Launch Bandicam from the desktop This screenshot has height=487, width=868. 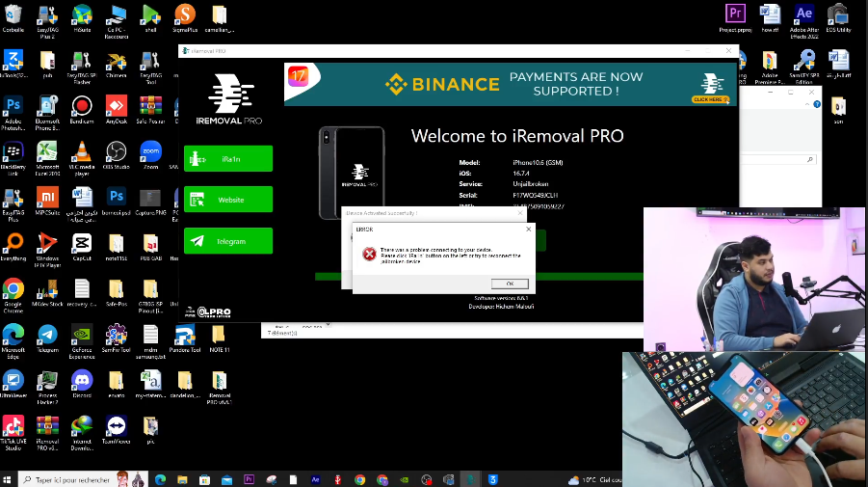[82, 110]
